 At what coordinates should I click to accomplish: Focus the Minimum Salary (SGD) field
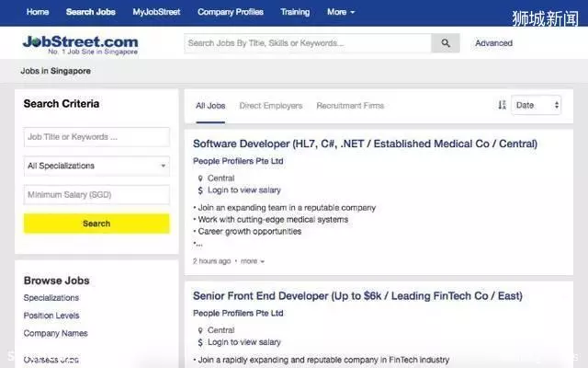(96, 195)
